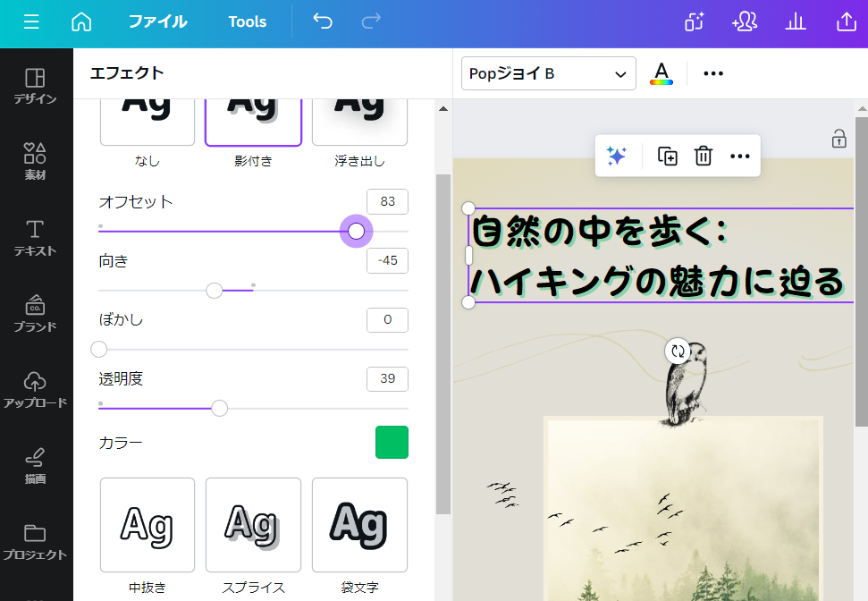This screenshot has width=868, height=601.
Task: Click the 透明度 transparency slider handle
Action: (x=220, y=408)
